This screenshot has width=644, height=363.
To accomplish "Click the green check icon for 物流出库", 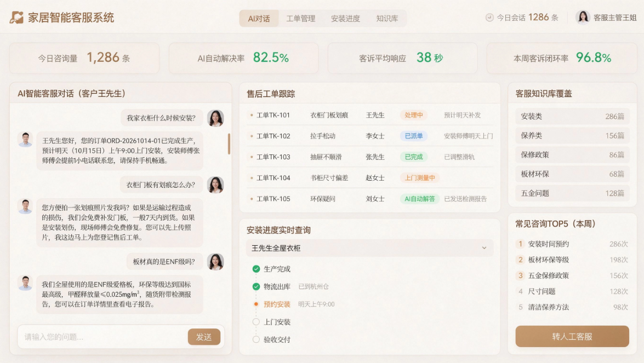I will pos(257,287).
